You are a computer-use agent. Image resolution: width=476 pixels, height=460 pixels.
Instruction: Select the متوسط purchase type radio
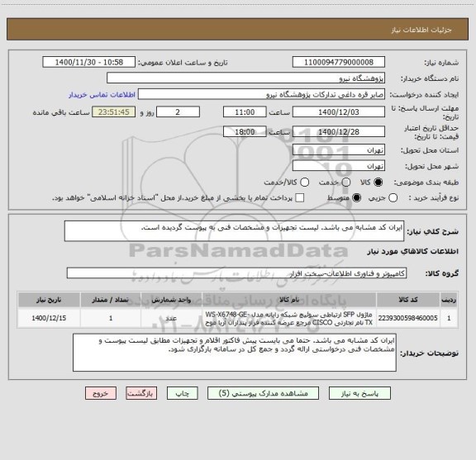pyautogui.click(x=356, y=198)
